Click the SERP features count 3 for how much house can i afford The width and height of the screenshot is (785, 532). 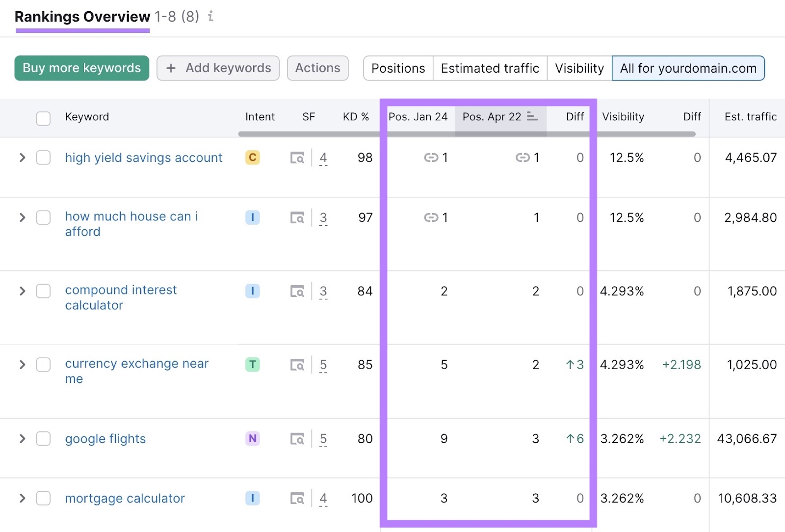click(323, 218)
